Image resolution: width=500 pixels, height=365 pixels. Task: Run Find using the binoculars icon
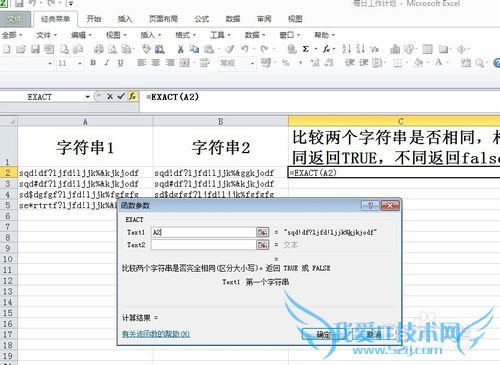(160, 49)
